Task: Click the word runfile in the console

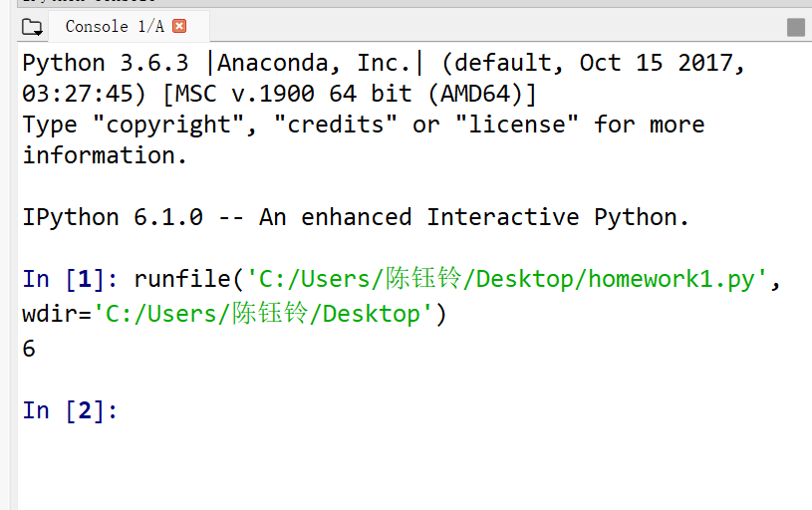Action: pos(182,279)
